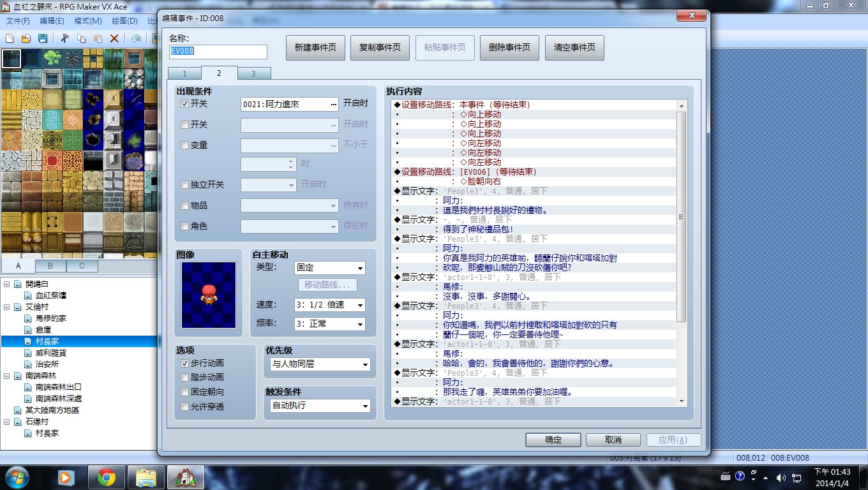Open the 优先级 priority dropdown

320,364
